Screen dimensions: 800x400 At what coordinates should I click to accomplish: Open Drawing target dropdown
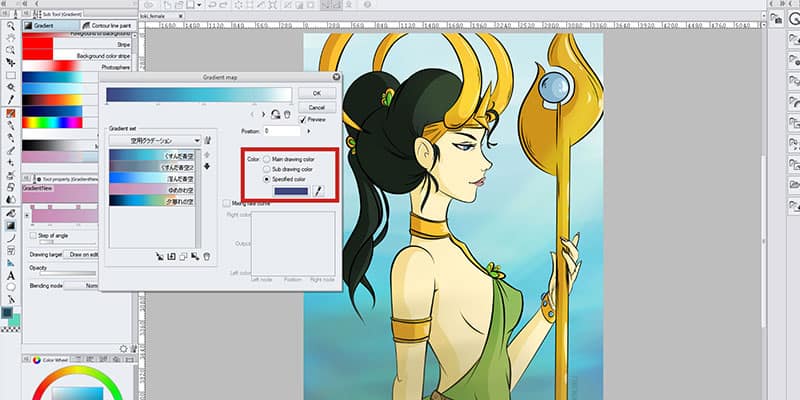(x=80, y=254)
